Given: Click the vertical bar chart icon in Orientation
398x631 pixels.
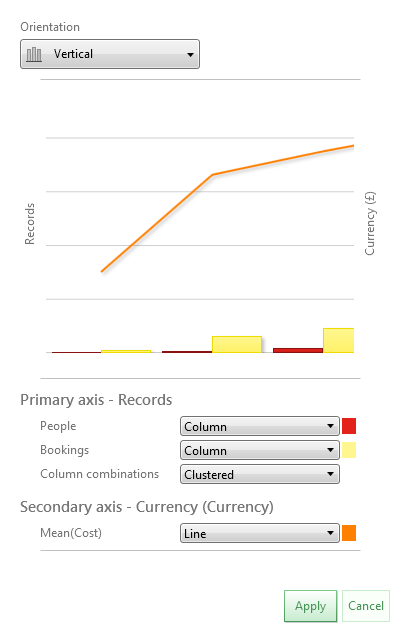Looking at the screenshot, I should pyautogui.click(x=34, y=54).
